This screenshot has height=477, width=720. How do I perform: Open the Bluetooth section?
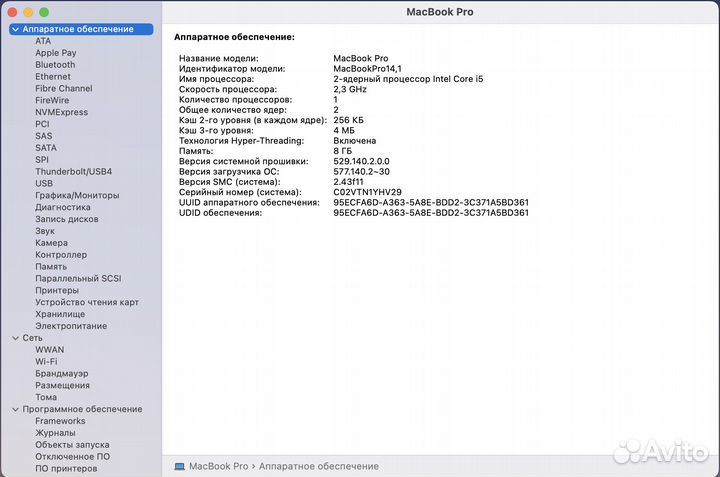coord(55,65)
